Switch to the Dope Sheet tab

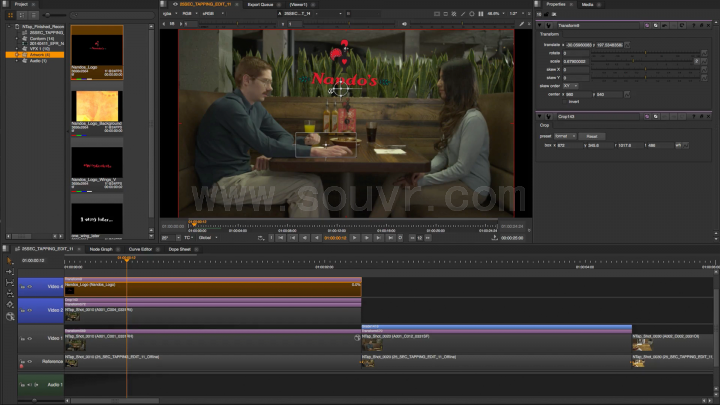coord(180,249)
